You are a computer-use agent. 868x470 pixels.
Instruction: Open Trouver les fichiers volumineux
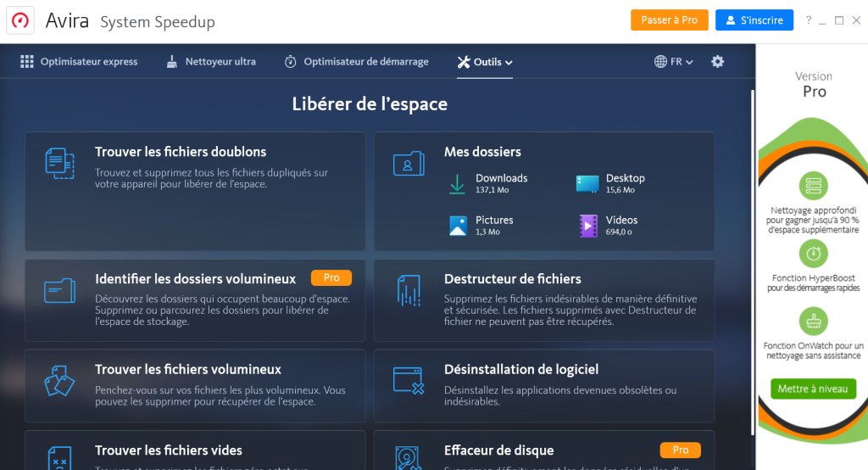(x=195, y=386)
